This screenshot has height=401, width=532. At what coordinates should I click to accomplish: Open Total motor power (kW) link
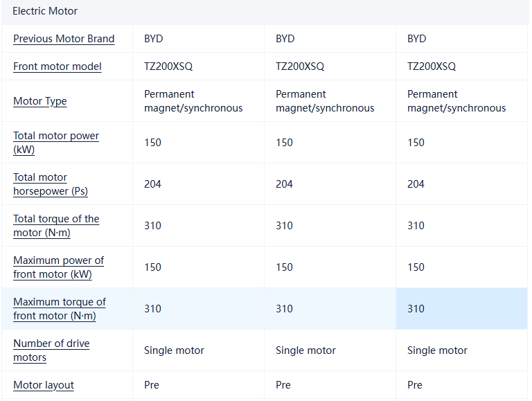point(56,143)
